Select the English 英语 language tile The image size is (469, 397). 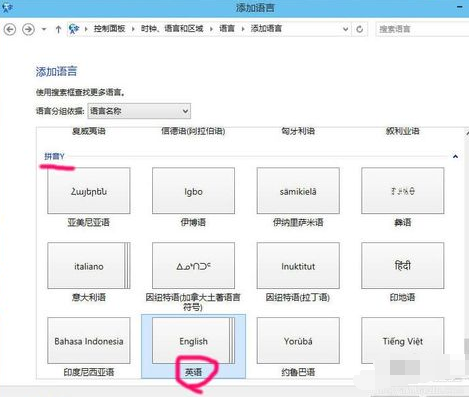pos(193,347)
